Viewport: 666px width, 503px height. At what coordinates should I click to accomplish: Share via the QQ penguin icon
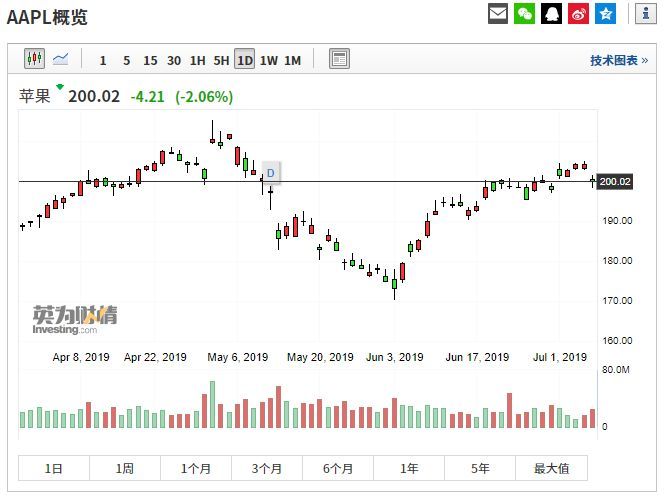[x=551, y=14]
